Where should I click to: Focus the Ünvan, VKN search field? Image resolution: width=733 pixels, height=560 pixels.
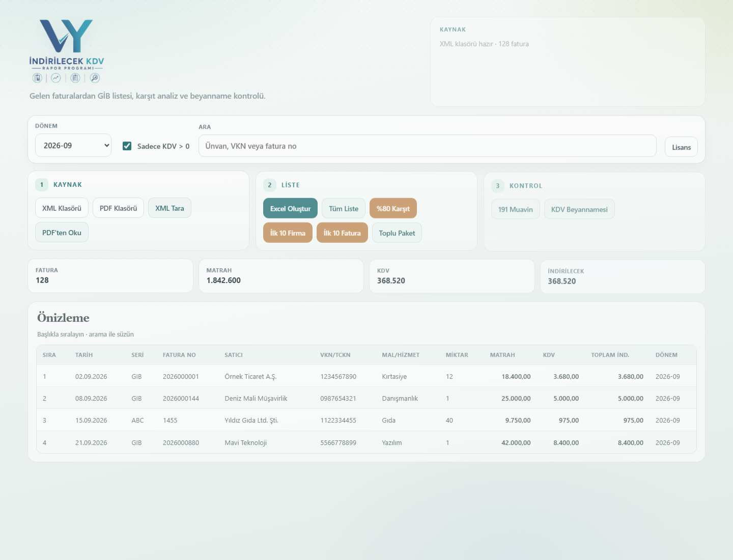pos(427,146)
